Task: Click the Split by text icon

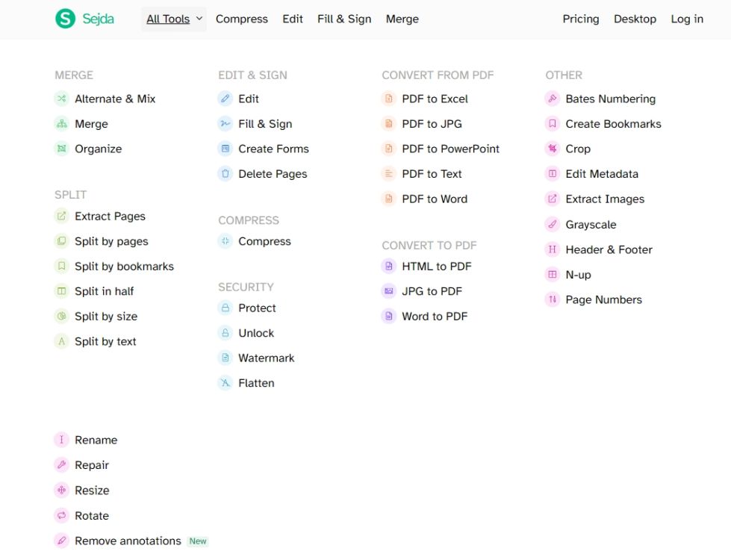Action: pos(61,341)
